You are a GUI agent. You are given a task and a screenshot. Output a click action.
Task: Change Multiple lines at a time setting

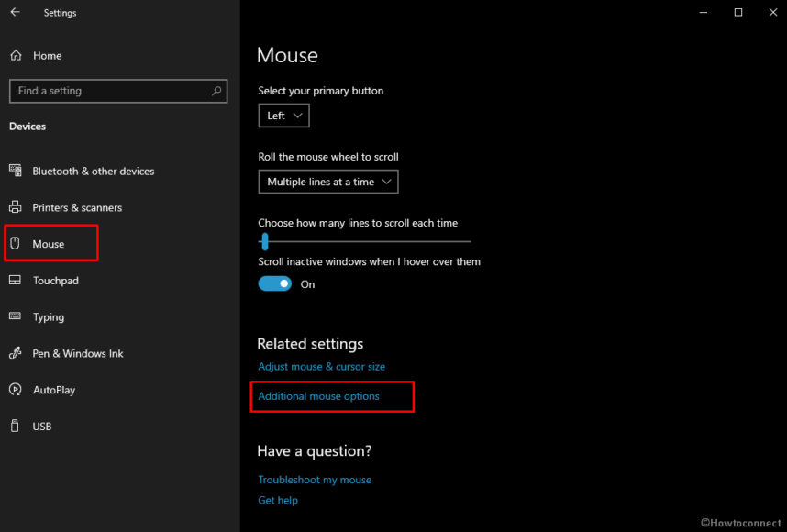click(327, 181)
